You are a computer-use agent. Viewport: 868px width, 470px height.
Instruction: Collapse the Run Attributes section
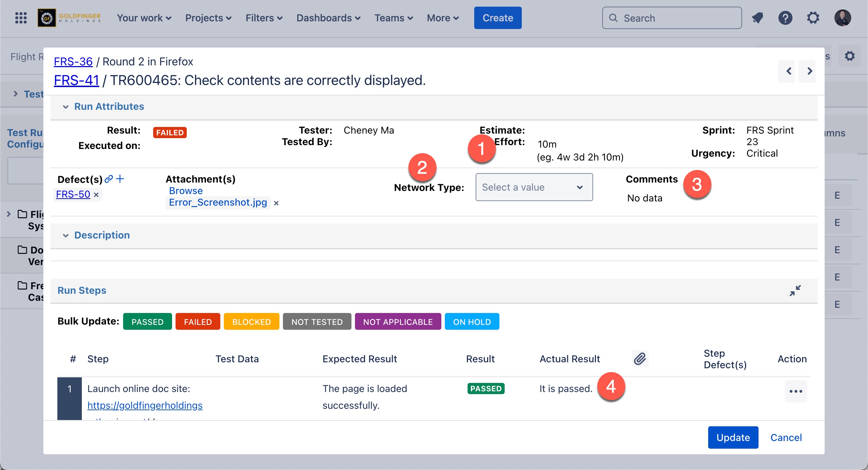[x=66, y=107]
